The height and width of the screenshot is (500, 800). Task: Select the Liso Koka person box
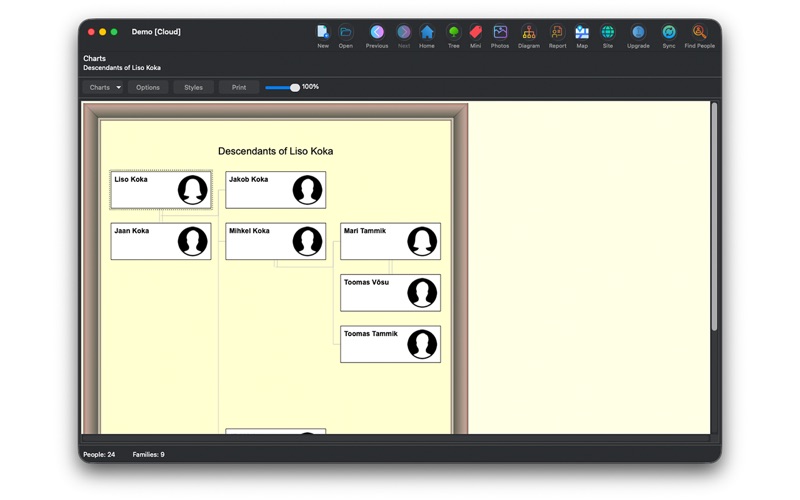click(161, 190)
